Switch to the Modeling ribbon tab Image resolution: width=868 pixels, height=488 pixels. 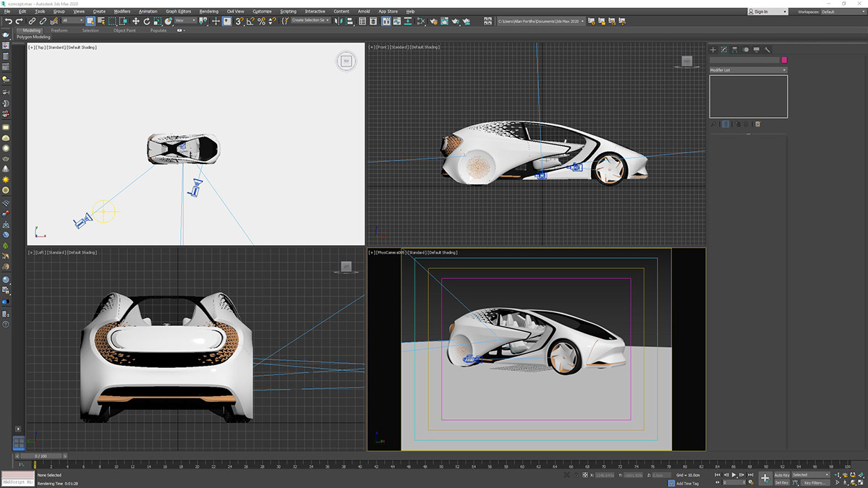32,31
